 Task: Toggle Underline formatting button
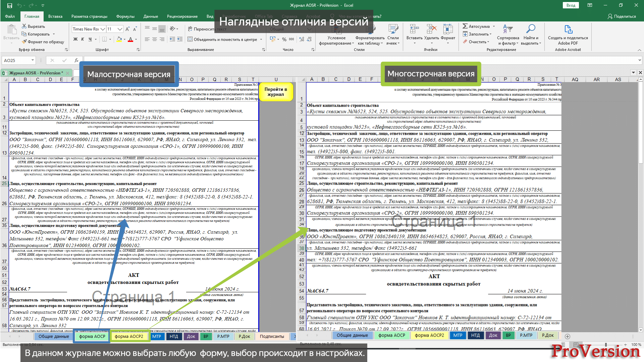[90, 39]
